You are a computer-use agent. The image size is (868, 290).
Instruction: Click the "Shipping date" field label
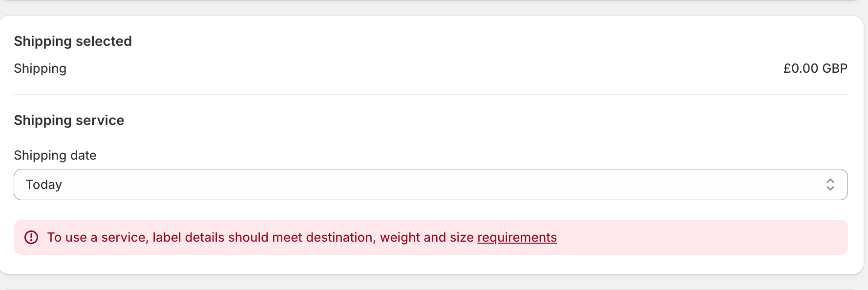point(55,155)
